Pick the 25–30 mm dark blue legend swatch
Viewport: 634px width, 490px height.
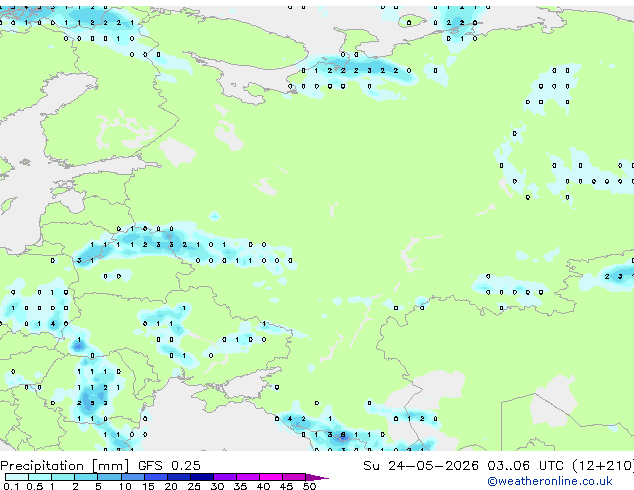click(202, 477)
